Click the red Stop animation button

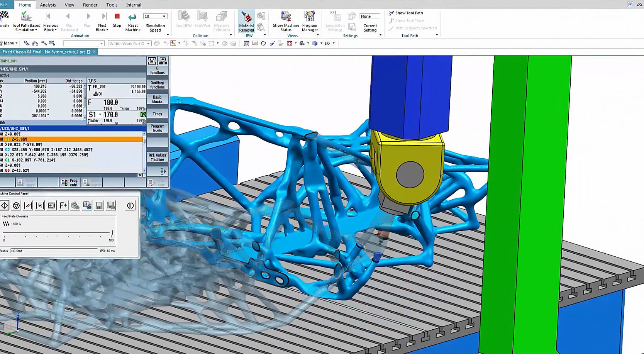[117, 17]
